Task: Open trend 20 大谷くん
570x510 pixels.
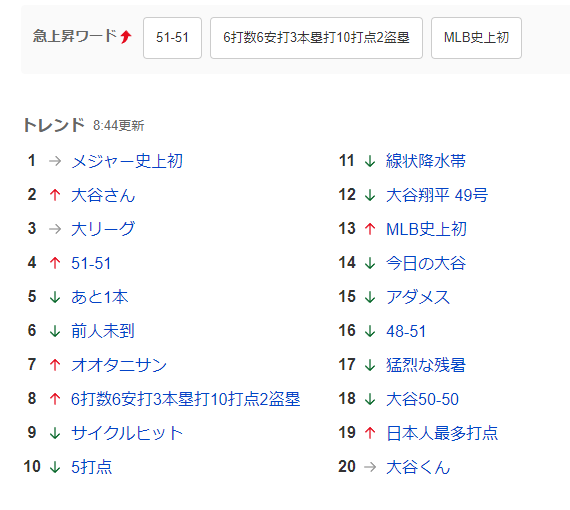Action: (418, 467)
